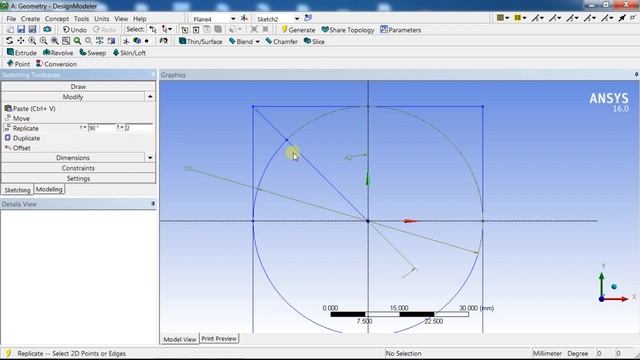Toggle the Display Points dot icon
This screenshot has width=640, height=360.
147,41
